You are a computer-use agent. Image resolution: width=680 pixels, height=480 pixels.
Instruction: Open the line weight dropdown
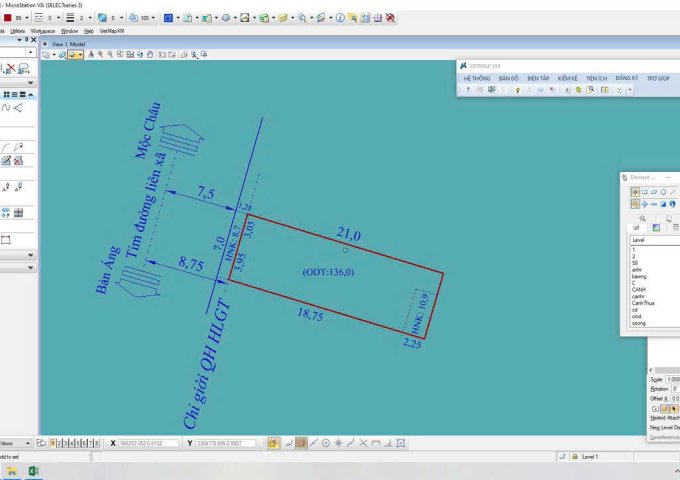click(x=89, y=18)
